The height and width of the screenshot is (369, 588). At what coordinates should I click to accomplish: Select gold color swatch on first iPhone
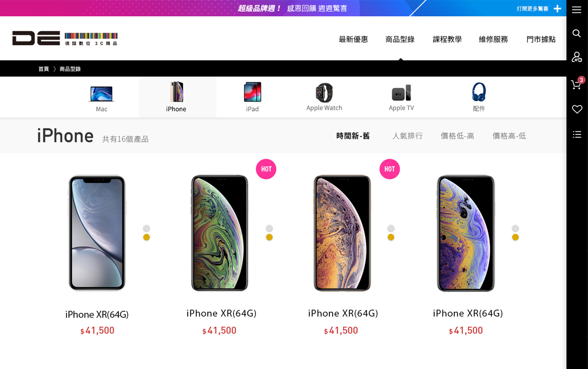(x=147, y=237)
